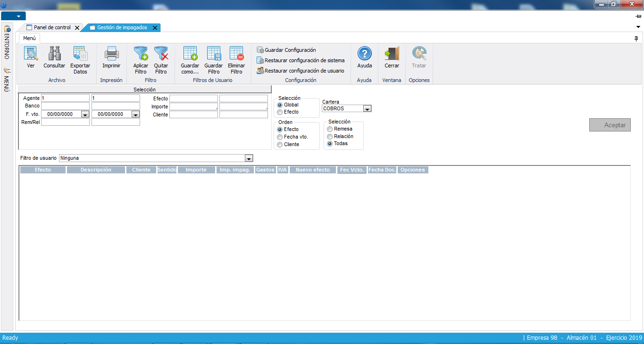Click the Ver icon in the ribbon

[x=31, y=54]
